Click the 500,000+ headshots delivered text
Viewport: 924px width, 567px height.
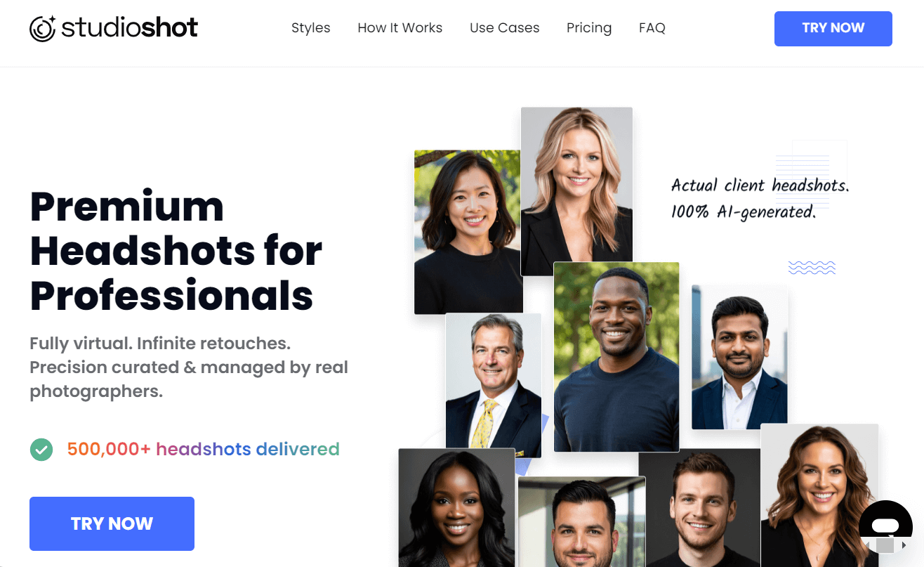tap(204, 449)
